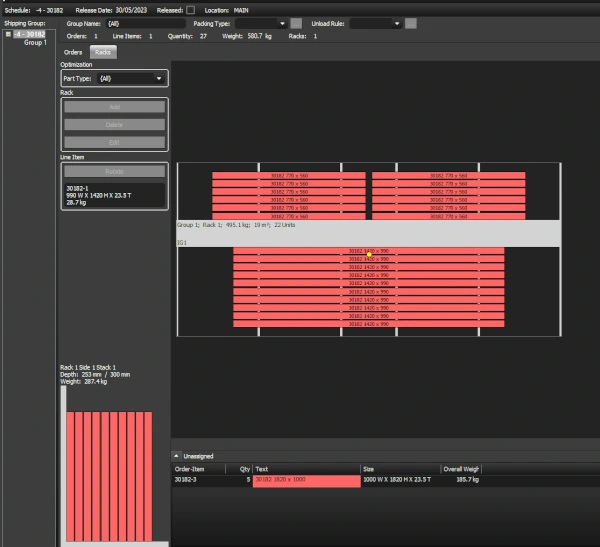Click the 185.7 kg weight cell
Screen dimensions: 600x547
click(467, 480)
